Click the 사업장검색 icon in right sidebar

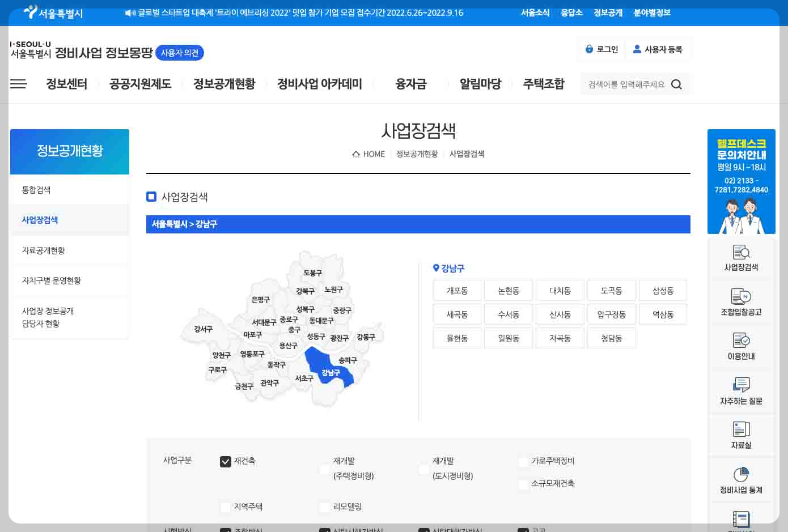coord(741,252)
